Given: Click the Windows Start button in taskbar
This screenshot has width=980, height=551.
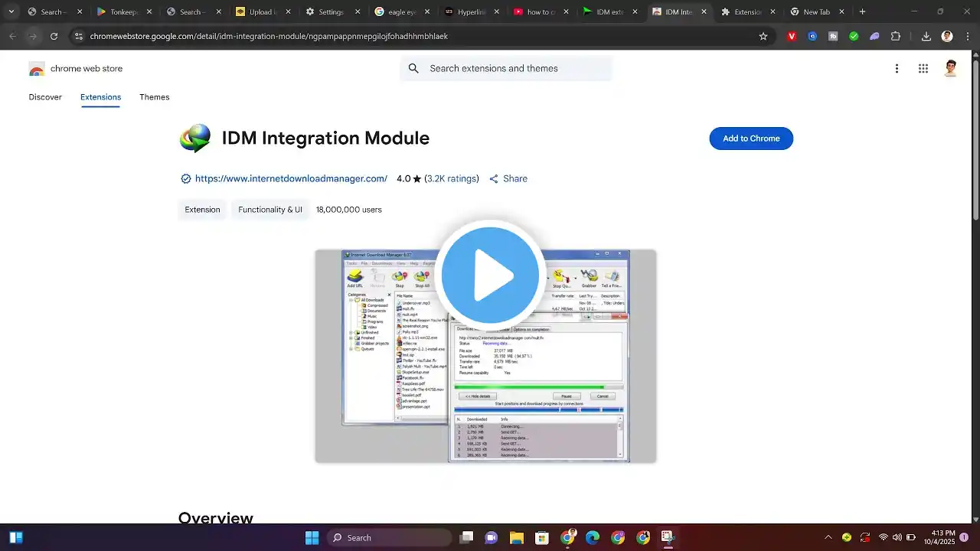Looking at the screenshot, I should tap(312, 537).
